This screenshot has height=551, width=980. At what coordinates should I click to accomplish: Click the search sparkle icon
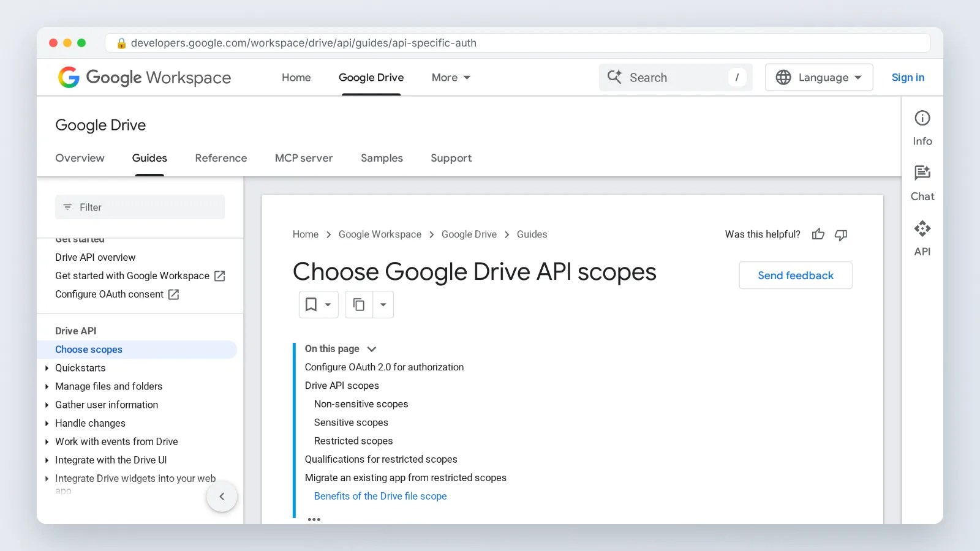(614, 77)
